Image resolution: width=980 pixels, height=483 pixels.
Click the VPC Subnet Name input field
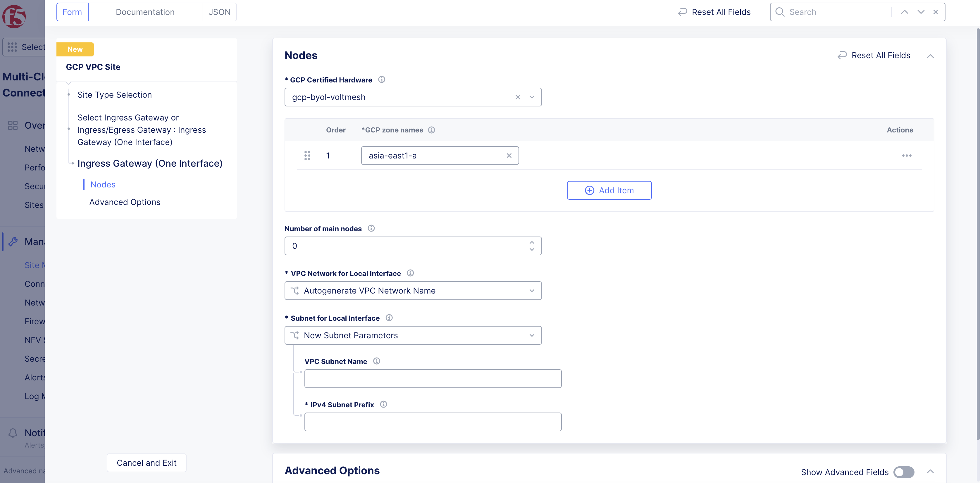point(433,379)
